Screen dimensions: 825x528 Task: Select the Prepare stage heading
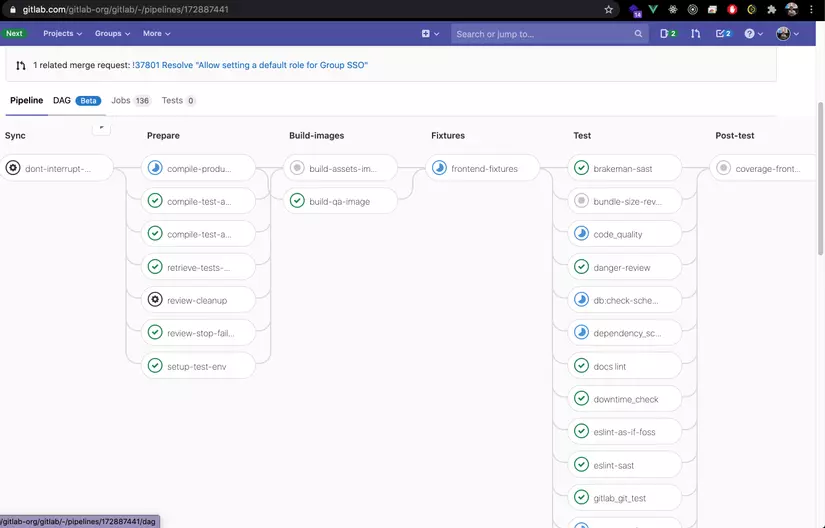point(163,135)
